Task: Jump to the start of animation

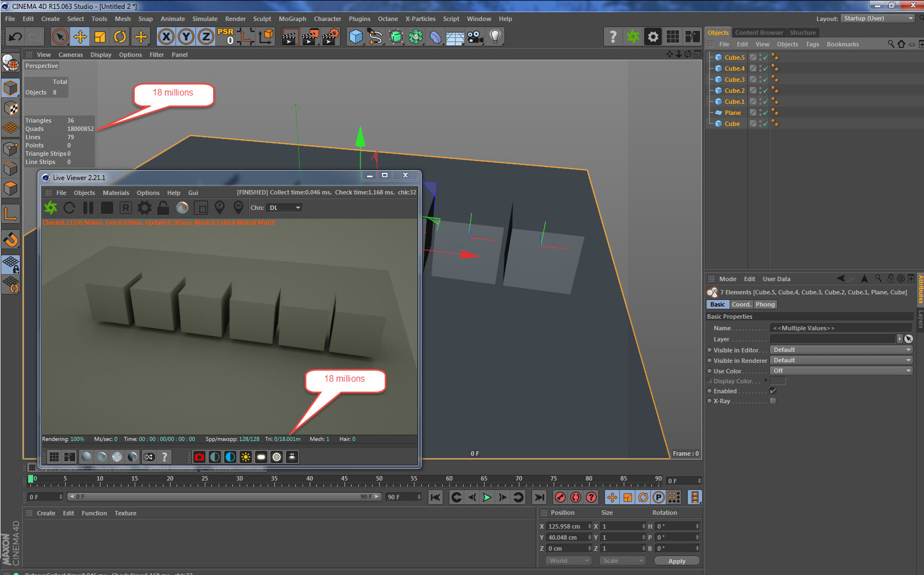Action: pyautogui.click(x=436, y=497)
